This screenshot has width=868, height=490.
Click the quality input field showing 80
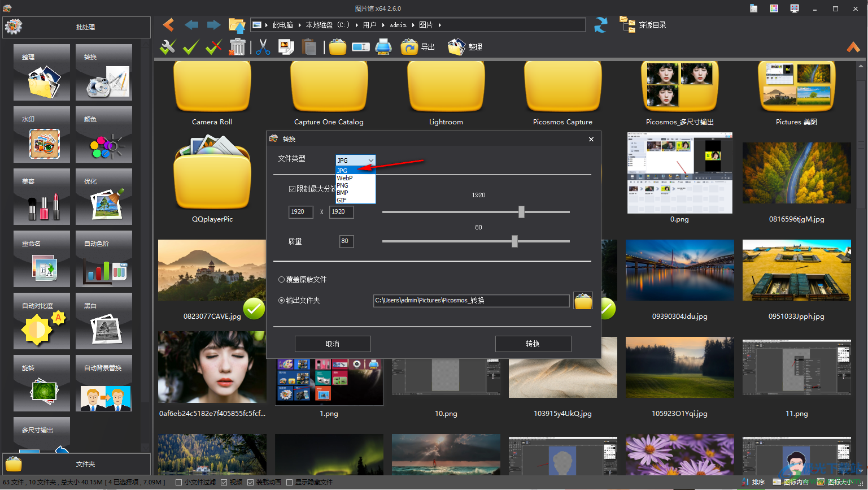click(346, 241)
